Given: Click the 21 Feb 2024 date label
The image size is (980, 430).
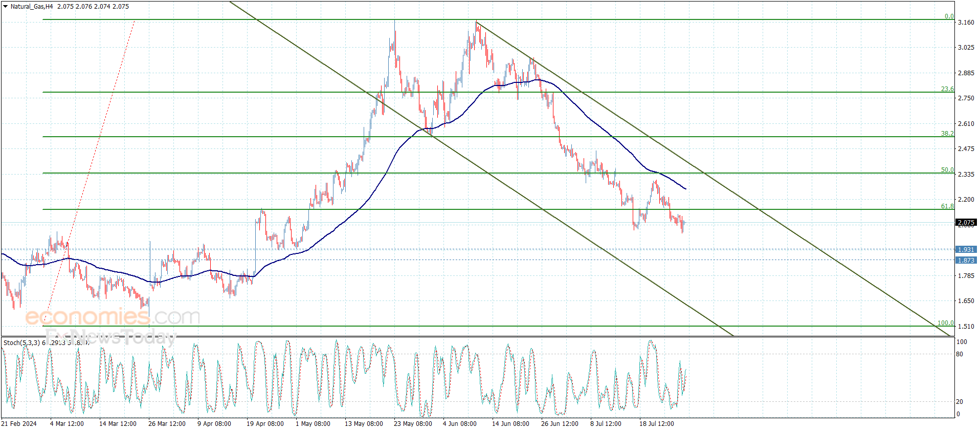Looking at the screenshot, I should click(x=19, y=424).
